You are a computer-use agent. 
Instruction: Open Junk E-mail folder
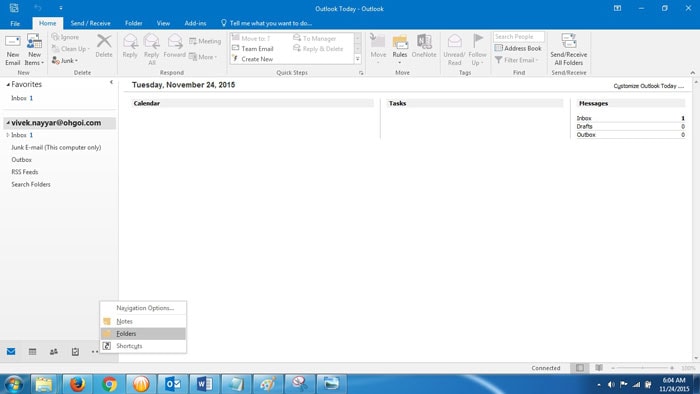coord(56,147)
